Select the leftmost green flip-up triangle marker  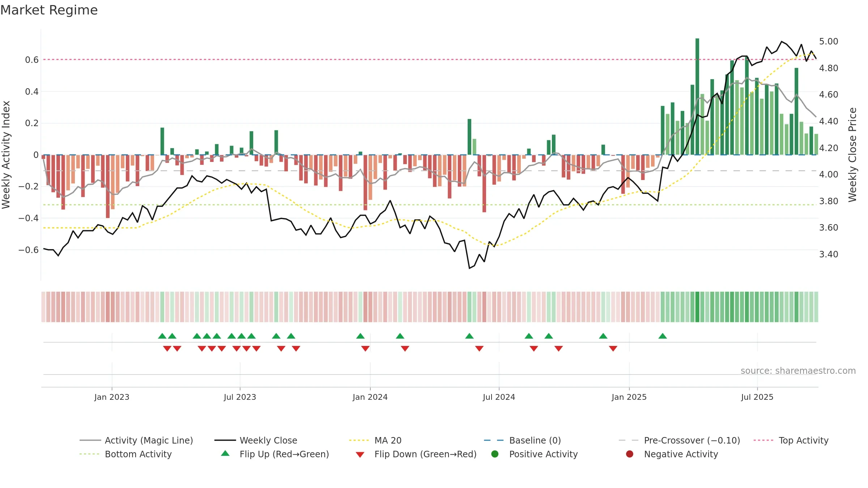tap(162, 336)
